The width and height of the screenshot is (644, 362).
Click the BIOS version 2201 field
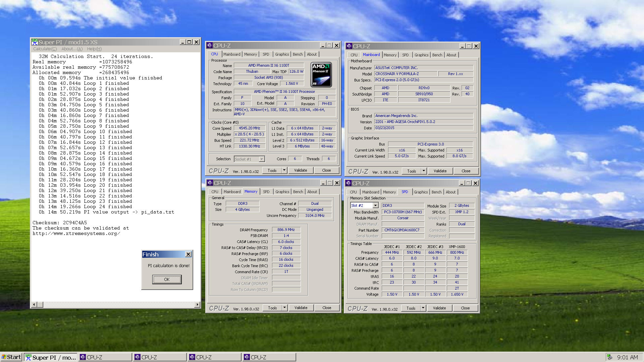pyautogui.click(x=424, y=122)
